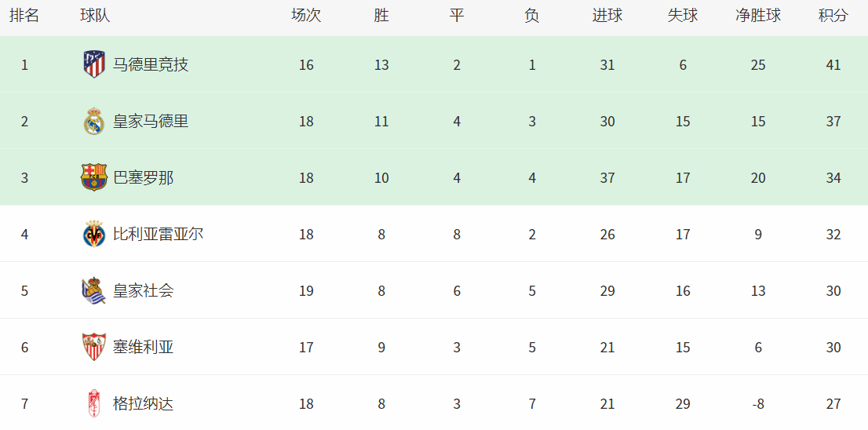The image size is (868, 430).
Task: Click Atlético Madrid's 41 points cell
Action: 833,65
